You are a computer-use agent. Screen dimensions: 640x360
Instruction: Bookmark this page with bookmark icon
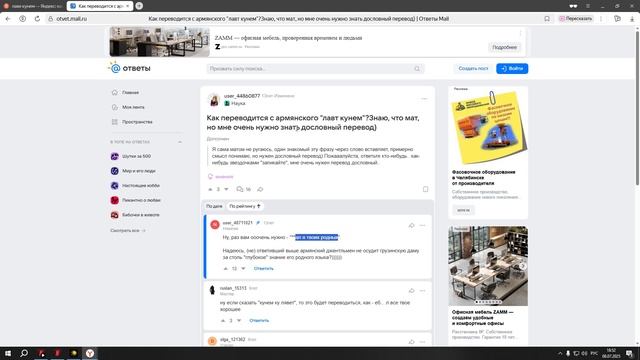coord(547,19)
